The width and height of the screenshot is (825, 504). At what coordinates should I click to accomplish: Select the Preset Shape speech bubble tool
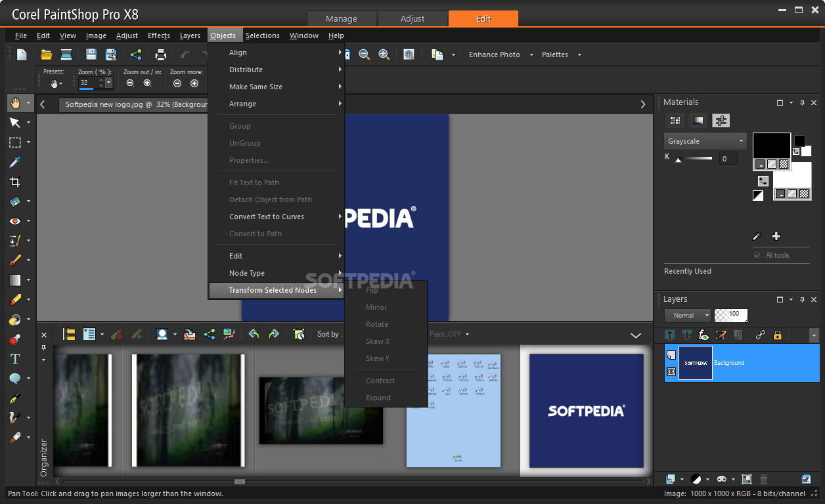coord(15,379)
